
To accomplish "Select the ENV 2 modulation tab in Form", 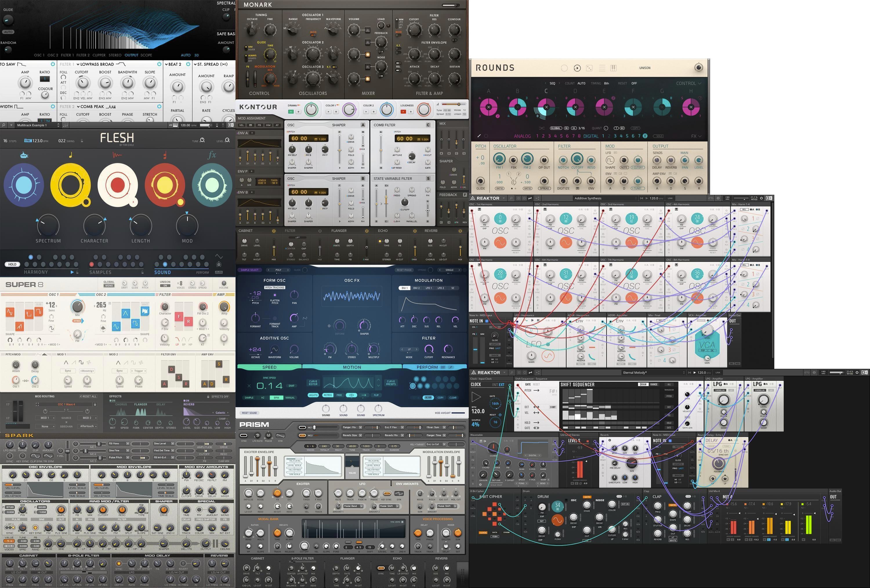I will (417, 288).
